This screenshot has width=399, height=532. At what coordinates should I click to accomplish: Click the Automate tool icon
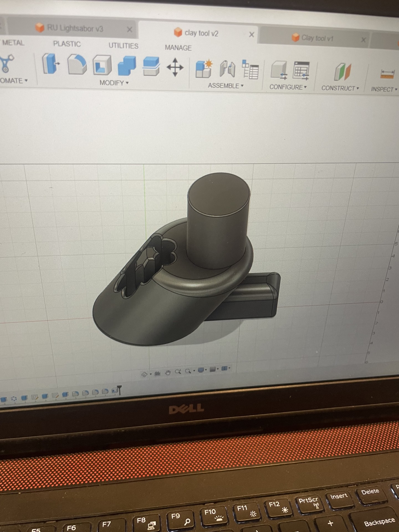click(7, 63)
